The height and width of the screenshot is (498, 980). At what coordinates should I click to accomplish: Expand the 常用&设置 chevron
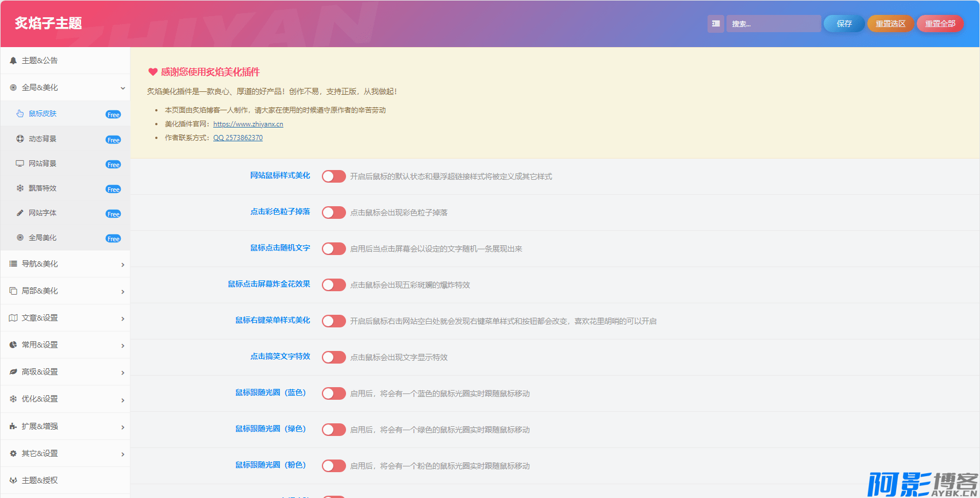tap(122, 346)
